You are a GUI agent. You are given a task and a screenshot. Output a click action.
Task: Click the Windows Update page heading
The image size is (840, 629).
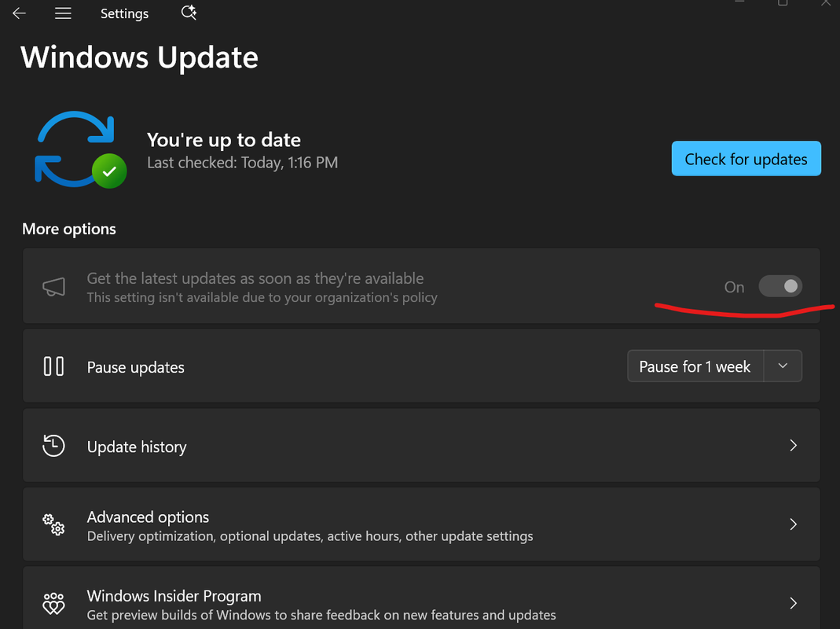pyautogui.click(x=139, y=57)
